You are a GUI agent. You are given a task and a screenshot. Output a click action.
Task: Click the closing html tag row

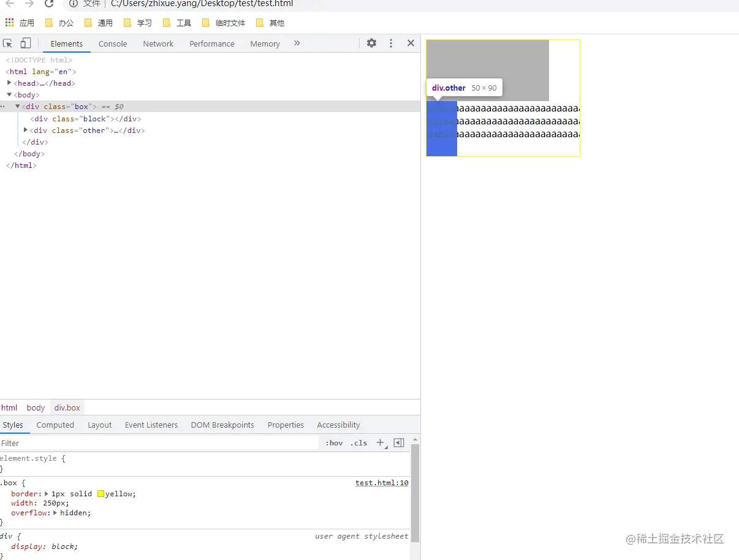coord(210,165)
